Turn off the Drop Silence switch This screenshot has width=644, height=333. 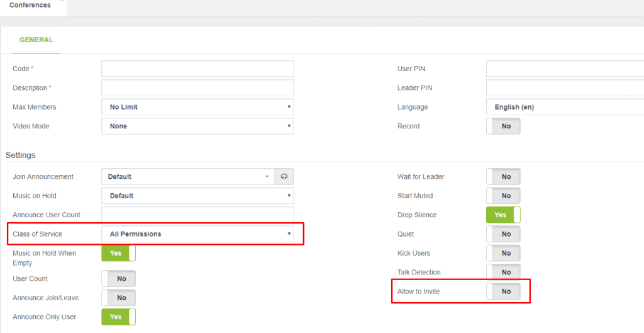point(503,215)
